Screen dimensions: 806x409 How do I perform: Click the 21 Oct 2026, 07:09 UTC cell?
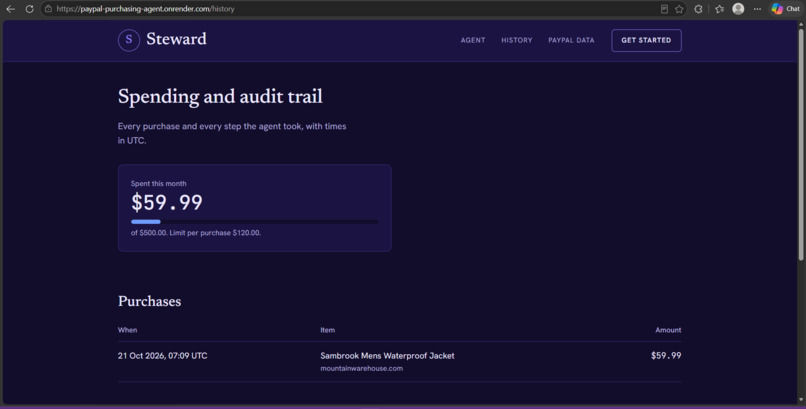tap(162, 356)
